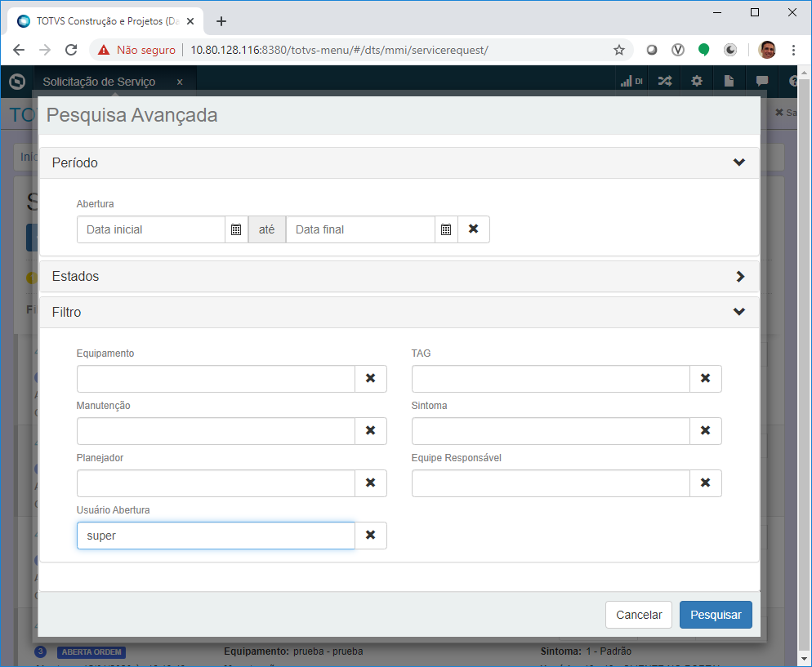This screenshot has width=812, height=667.
Task: Clear the Equipe Responsável field
Action: pos(705,482)
